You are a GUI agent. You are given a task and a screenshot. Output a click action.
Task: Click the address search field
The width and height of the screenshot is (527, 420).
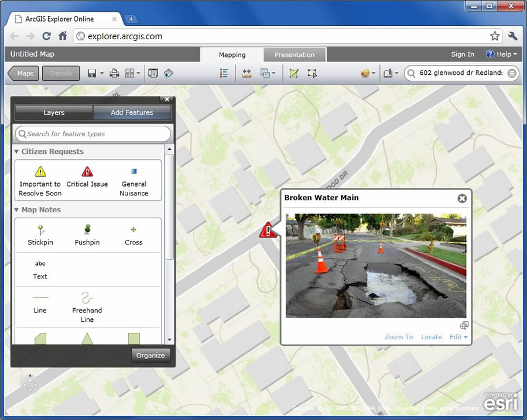click(461, 73)
